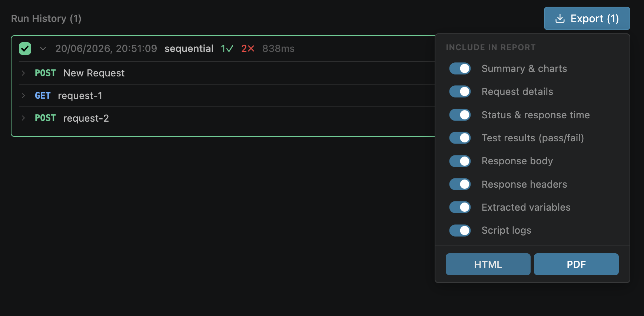Select the 'request-2' row name

[x=86, y=118]
